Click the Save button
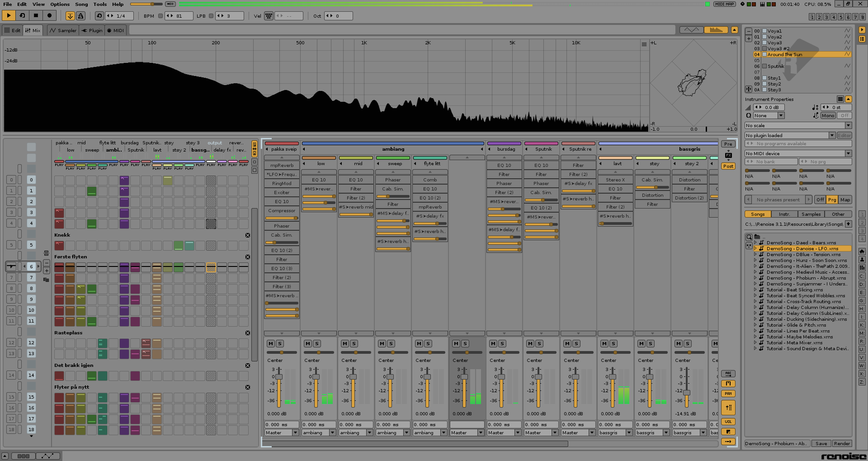This screenshot has width=868, height=461. pyautogui.click(x=821, y=444)
